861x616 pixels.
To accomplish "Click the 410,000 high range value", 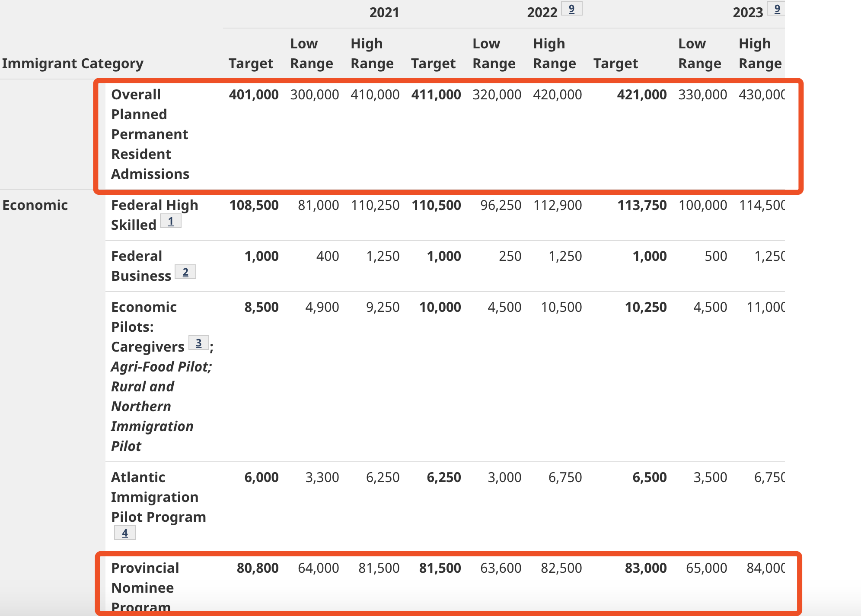I will point(375,95).
